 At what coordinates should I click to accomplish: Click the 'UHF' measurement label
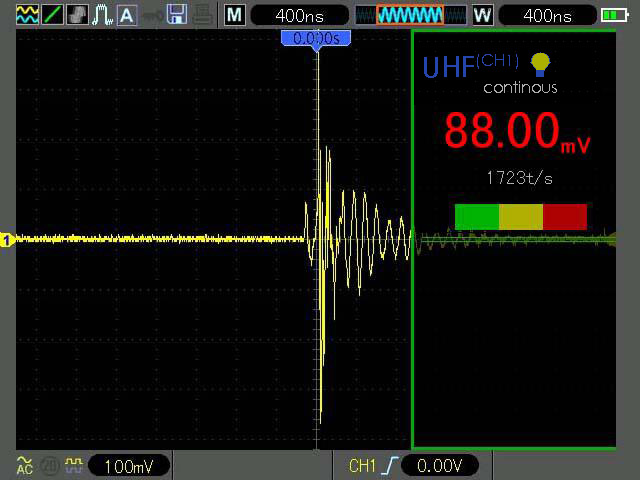click(x=448, y=67)
